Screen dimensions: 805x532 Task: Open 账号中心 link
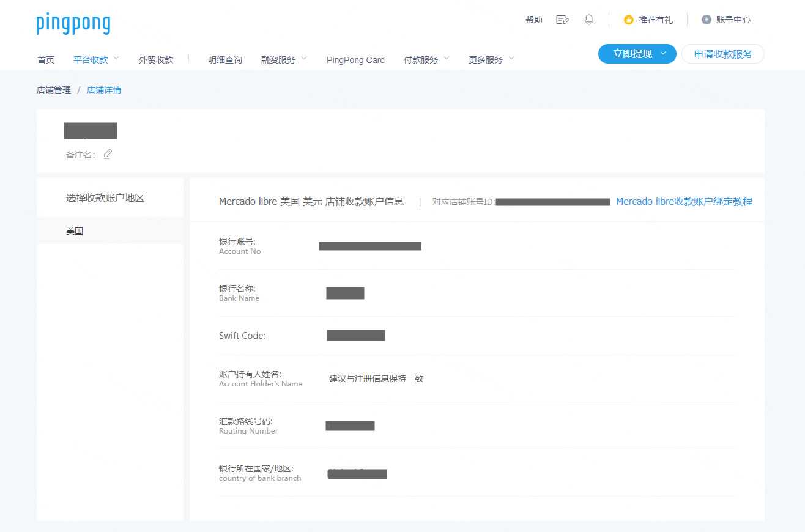733,20
